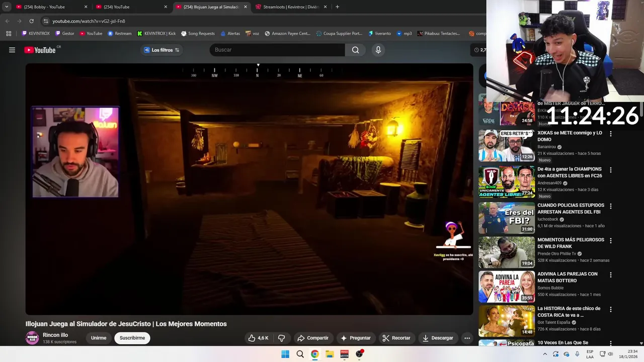Open the Rincon illo channel name link
Viewport: 644px width, 362px height.
coord(55,335)
